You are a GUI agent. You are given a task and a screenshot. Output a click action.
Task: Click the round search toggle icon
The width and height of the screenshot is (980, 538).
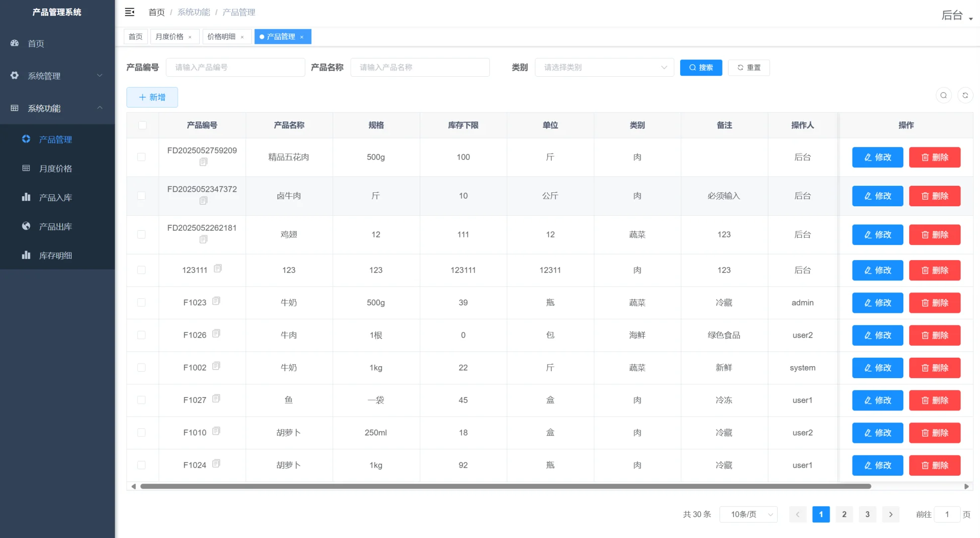pos(943,95)
